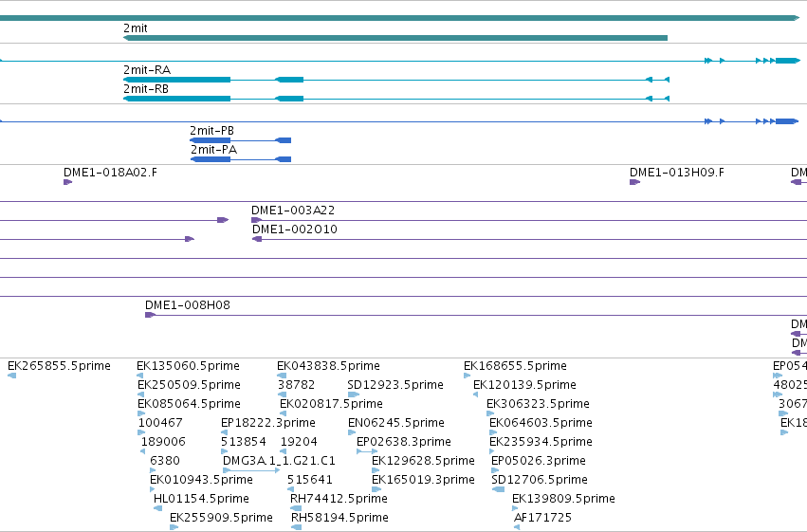Click the 2mit-RB transcript feature
This screenshot has height=532, width=807.
click(396, 99)
